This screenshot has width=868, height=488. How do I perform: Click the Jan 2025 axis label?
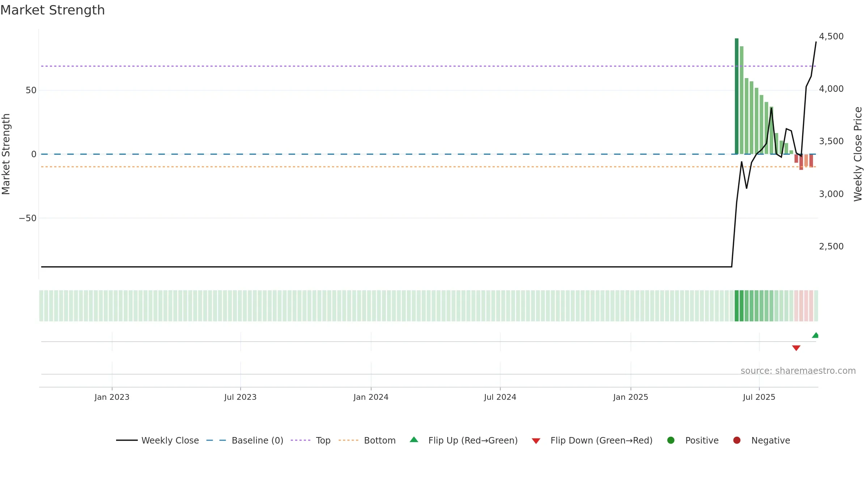click(x=630, y=397)
